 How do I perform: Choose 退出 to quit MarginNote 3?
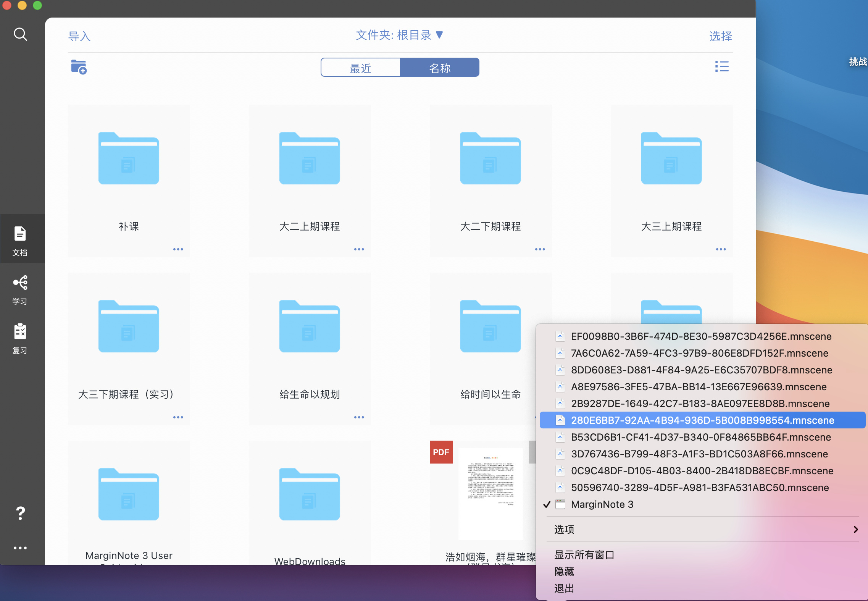click(x=563, y=588)
